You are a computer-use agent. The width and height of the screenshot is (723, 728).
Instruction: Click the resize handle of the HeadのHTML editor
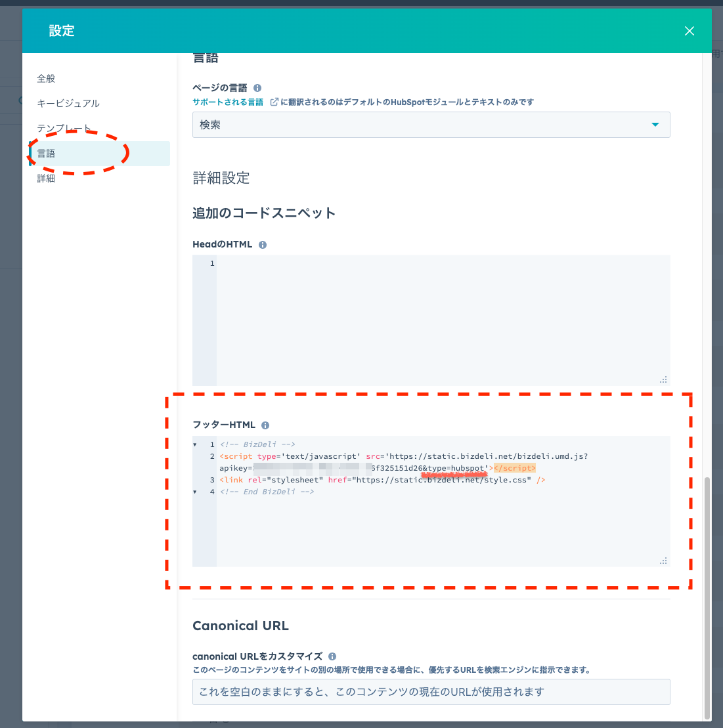click(x=663, y=379)
